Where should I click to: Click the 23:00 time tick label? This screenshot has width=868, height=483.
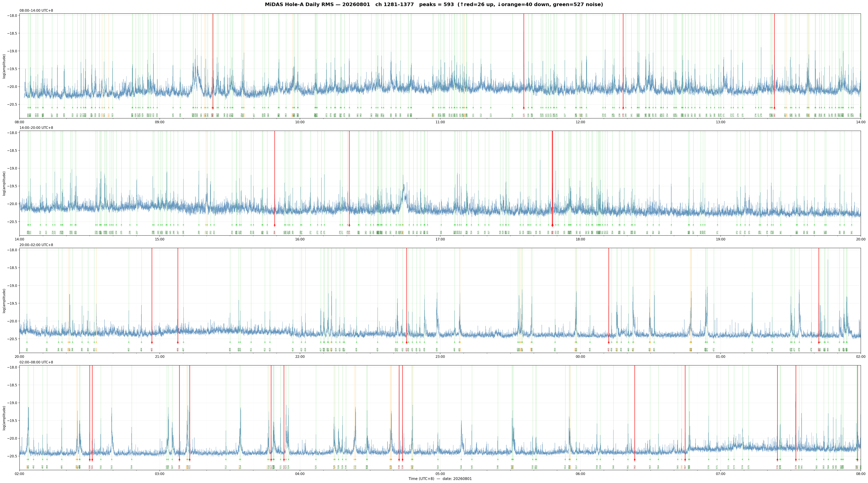pos(440,356)
